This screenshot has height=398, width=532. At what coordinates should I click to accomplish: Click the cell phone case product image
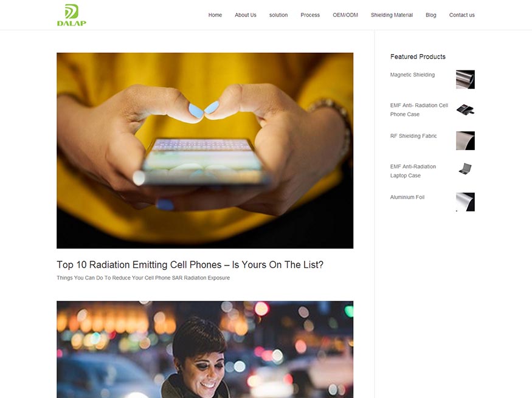coord(465,110)
